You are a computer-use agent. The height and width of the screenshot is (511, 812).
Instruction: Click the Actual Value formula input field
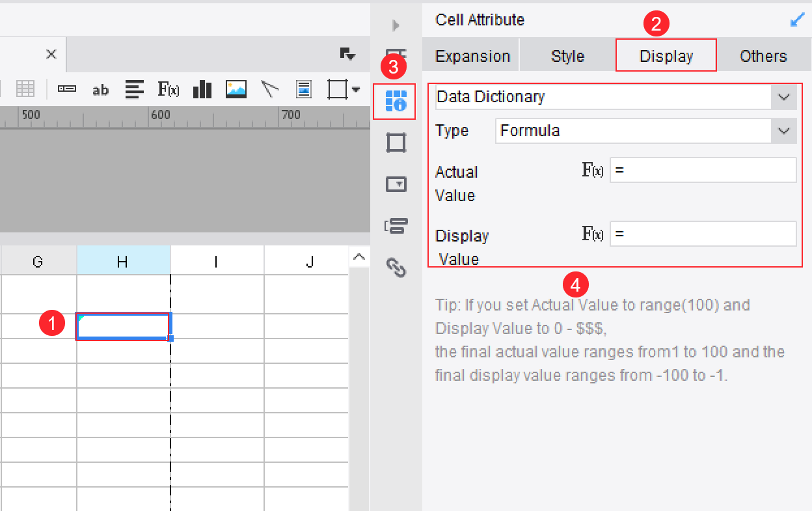click(703, 169)
